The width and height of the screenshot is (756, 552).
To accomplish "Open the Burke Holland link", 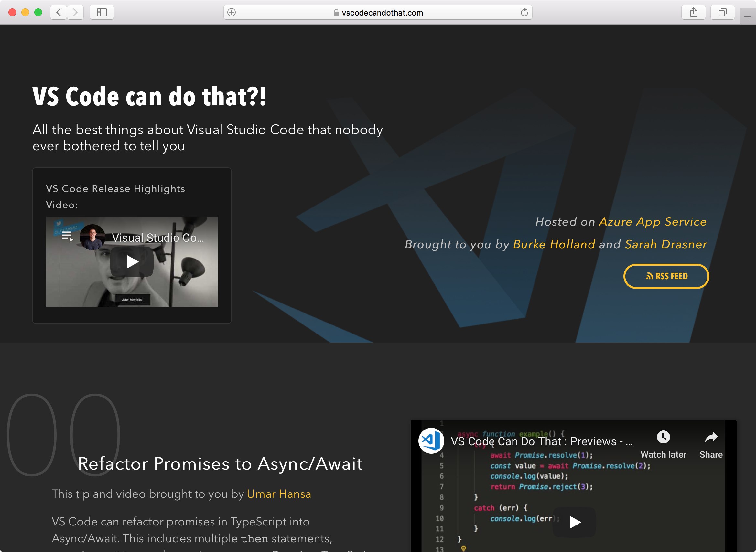I will (x=554, y=244).
